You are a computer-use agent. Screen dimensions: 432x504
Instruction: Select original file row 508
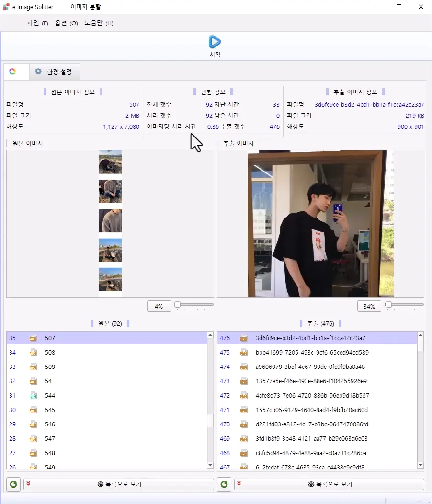[x=107, y=352]
